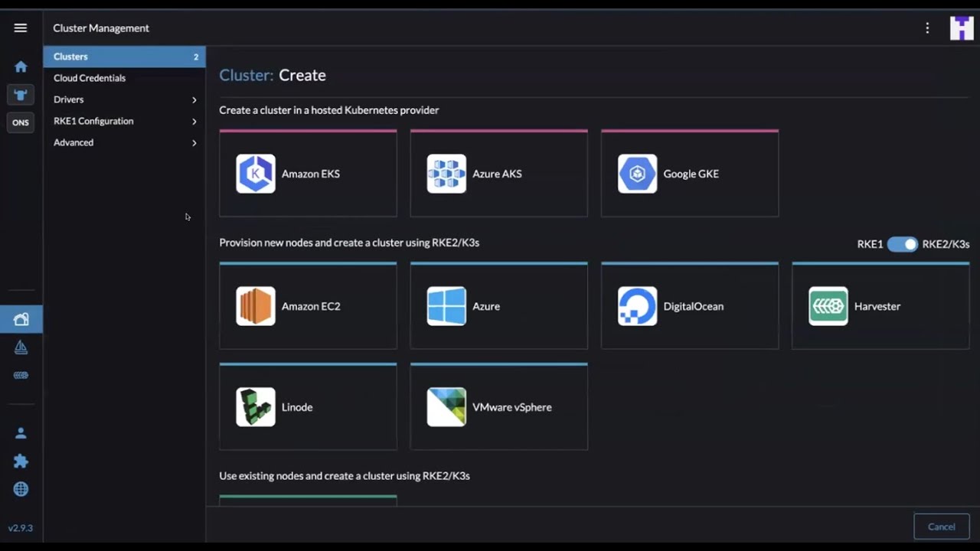Open Cluster Management barn icon
This screenshot has width=980, height=551.
[x=21, y=319]
